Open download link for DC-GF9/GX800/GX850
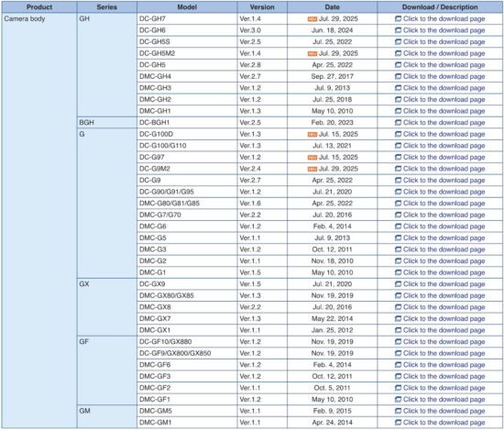504x431 pixels. click(x=444, y=353)
